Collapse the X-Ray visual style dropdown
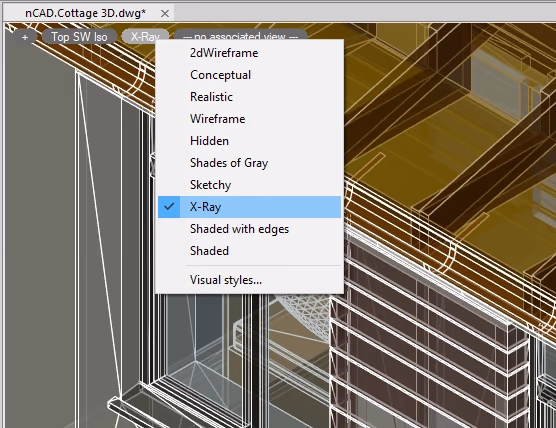This screenshot has width=556, height=428. (145, 36)
